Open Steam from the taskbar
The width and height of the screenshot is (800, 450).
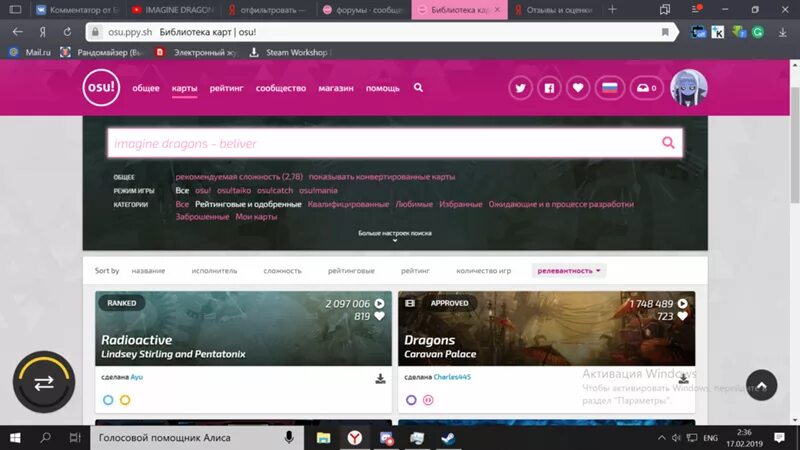tap(448, 438)
